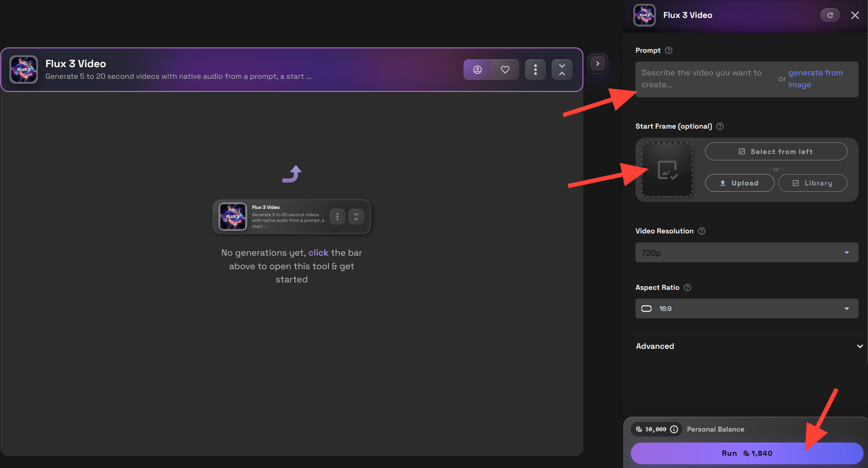
Task: Click the 'generate from image' link
Action: point(815,79)
